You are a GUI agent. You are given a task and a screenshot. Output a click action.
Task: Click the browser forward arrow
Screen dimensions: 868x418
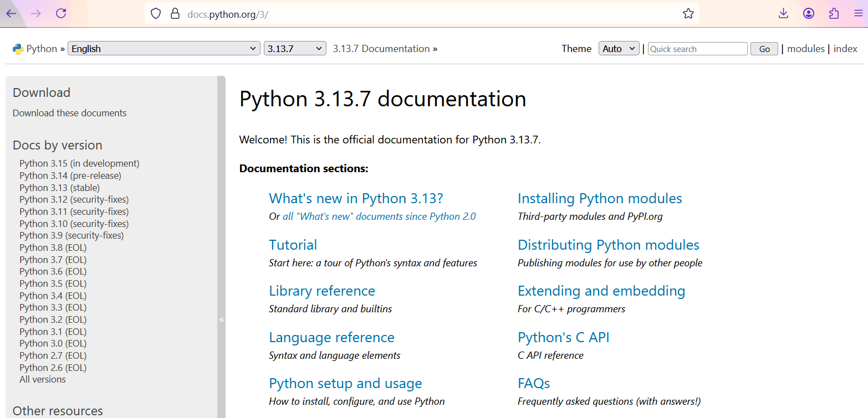36,13
